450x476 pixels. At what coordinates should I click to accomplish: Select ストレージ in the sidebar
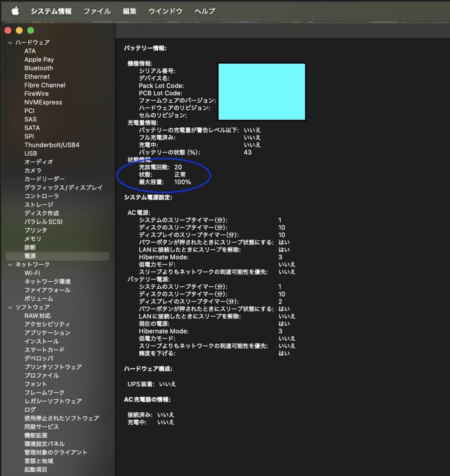pos(39,205)
